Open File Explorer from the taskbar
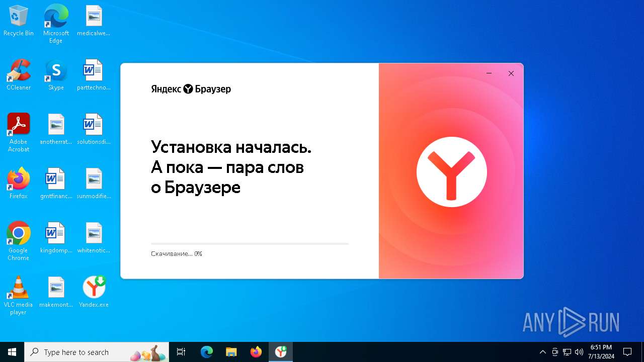This screenshot has width=644, height=362. coord(231,352)
